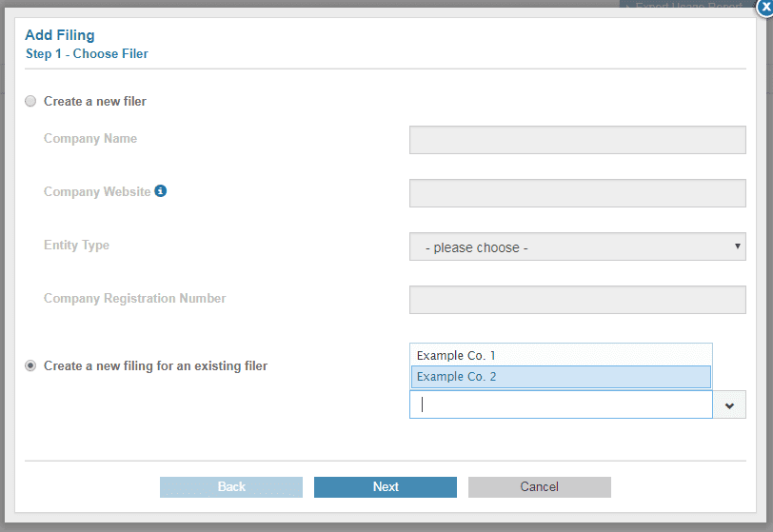Click the Next button
The image size is (773, 532).
click(x=386, y=486)
